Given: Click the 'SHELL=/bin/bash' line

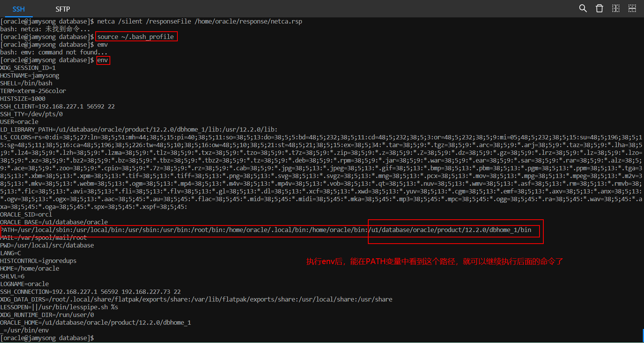Looking at the screenshot, I should click(x=26, y=83).
